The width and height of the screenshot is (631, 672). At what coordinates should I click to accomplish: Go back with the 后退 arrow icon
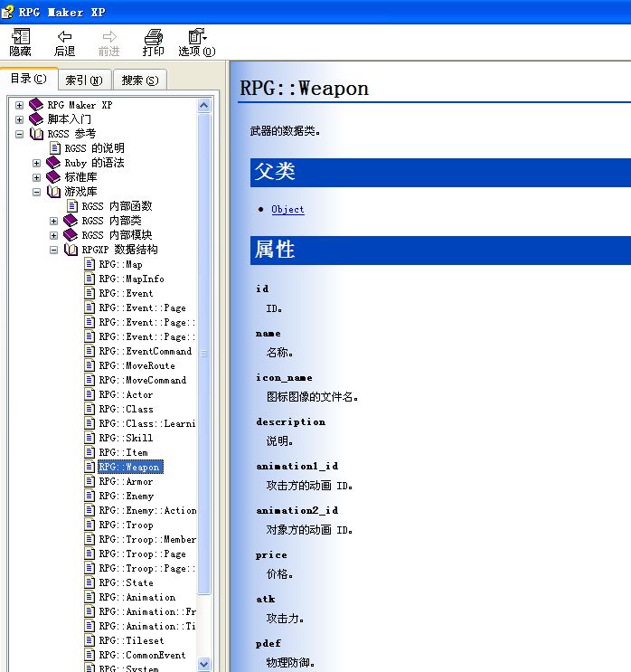65,36
